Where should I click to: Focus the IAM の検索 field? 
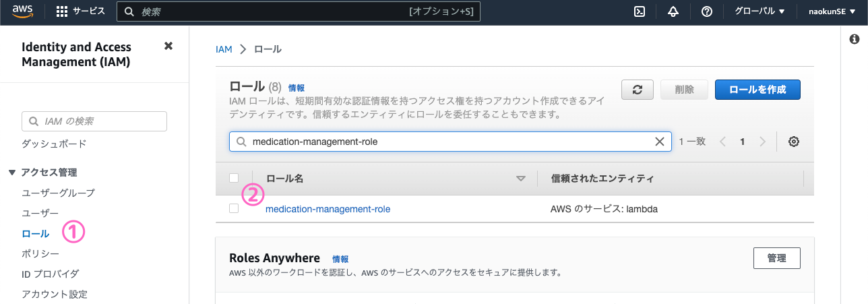click(94, 121)
